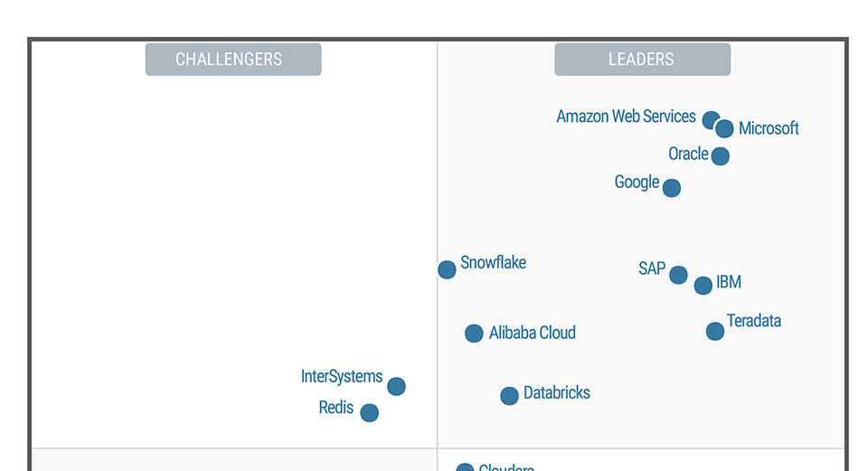Viewport: 868px width, 471px height.
Task: Select the "Snowflake" vendor name text
Action: [x=493, y=263]
